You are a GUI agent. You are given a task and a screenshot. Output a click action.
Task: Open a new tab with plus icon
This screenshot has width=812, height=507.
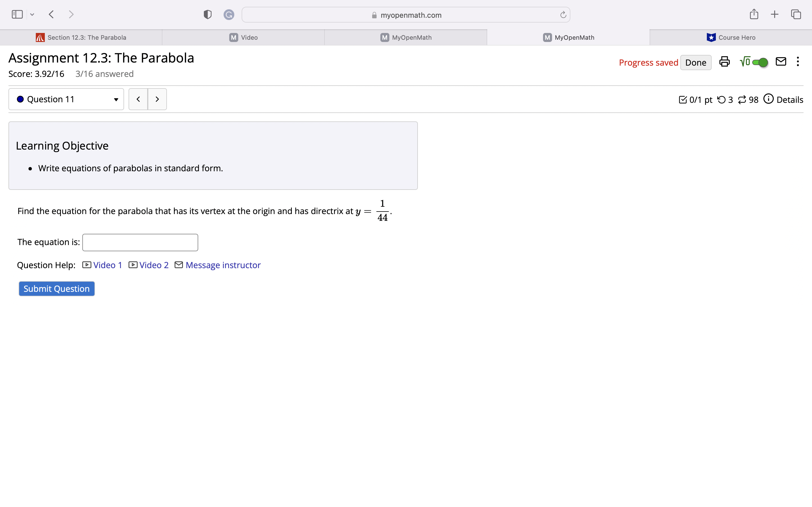point(775,14)
